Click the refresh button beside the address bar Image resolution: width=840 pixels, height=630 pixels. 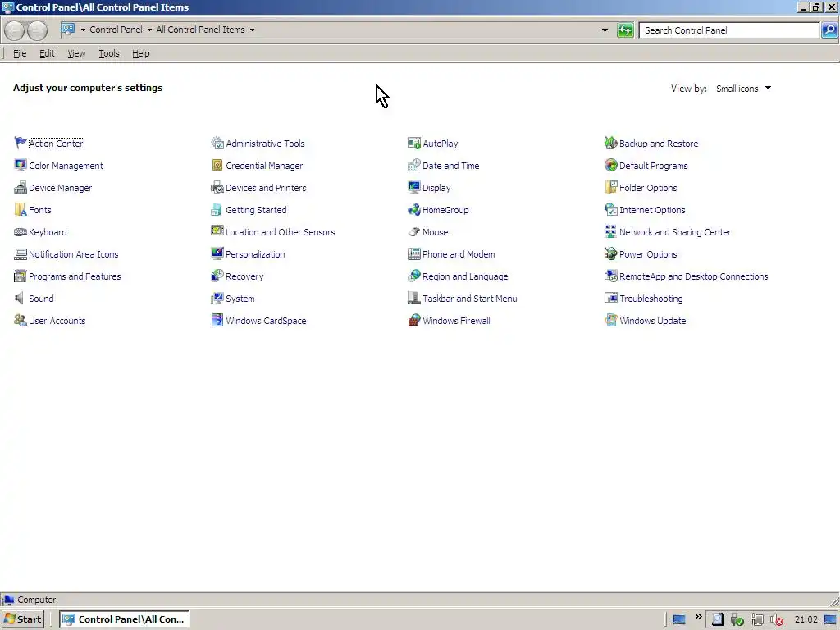point(625,30)
